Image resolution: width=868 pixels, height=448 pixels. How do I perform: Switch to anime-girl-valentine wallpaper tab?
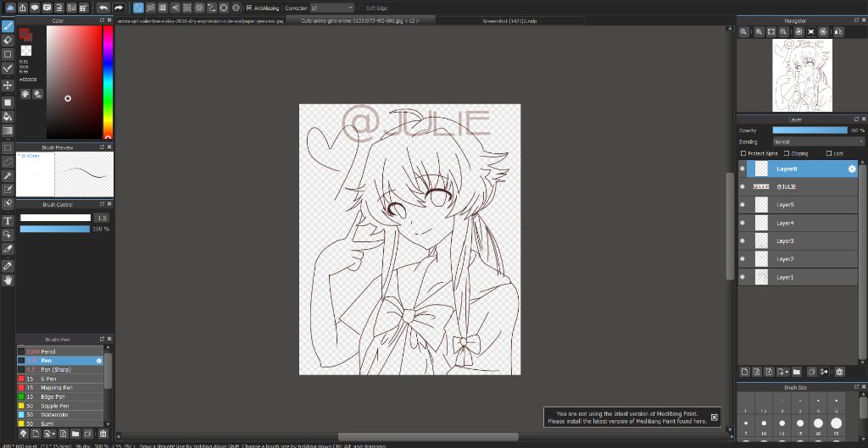tap(200, 21)
